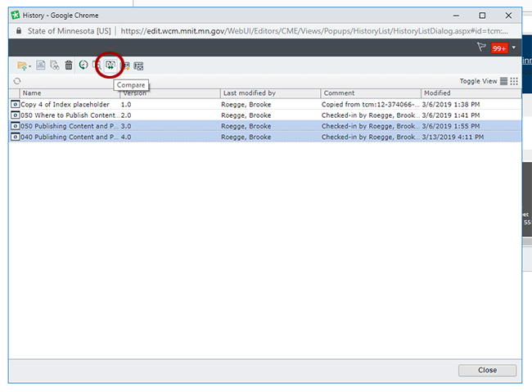
Task: Click the secure lock icon in address bar
Action: tap(18, 31)
